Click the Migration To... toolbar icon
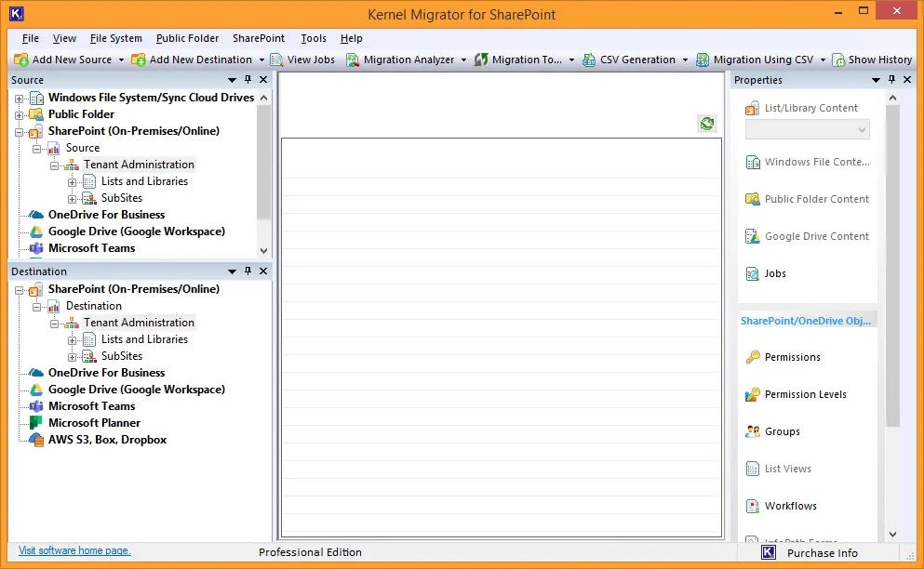Screen dimensions: 924x569 tap(481, 60)
